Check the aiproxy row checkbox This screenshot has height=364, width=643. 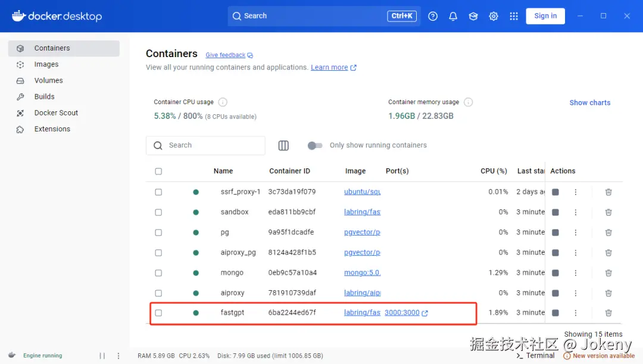point(158,293)
